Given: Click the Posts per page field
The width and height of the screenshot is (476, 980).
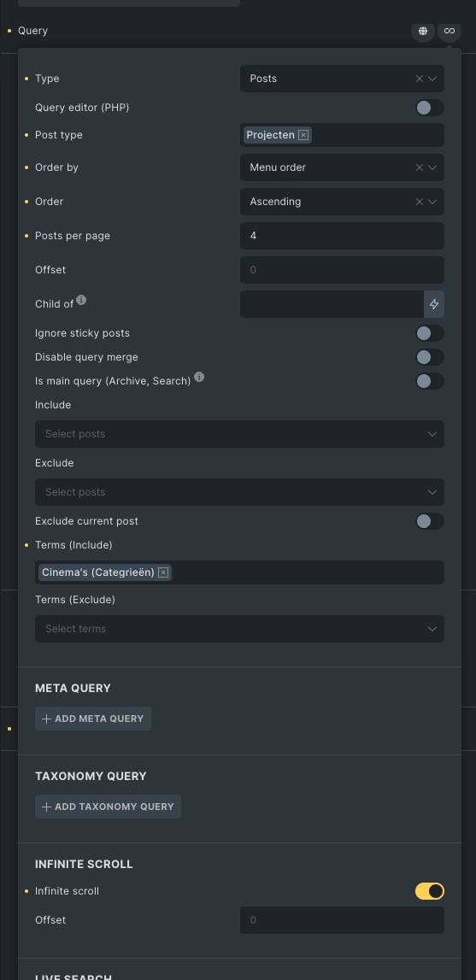Looking at the screenshot, I should (342, 236).
